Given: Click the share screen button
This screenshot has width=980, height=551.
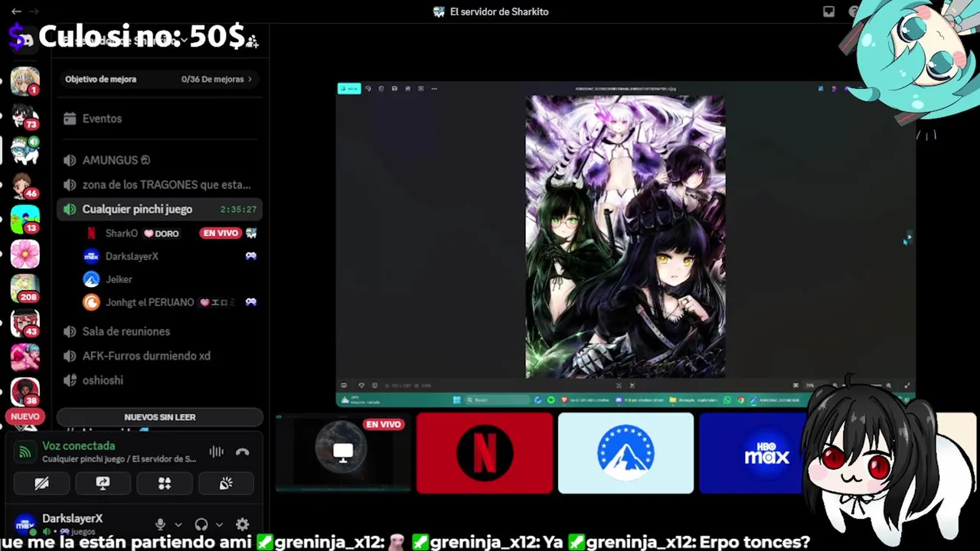Looking at the screenshot, I should pos(103,484).
